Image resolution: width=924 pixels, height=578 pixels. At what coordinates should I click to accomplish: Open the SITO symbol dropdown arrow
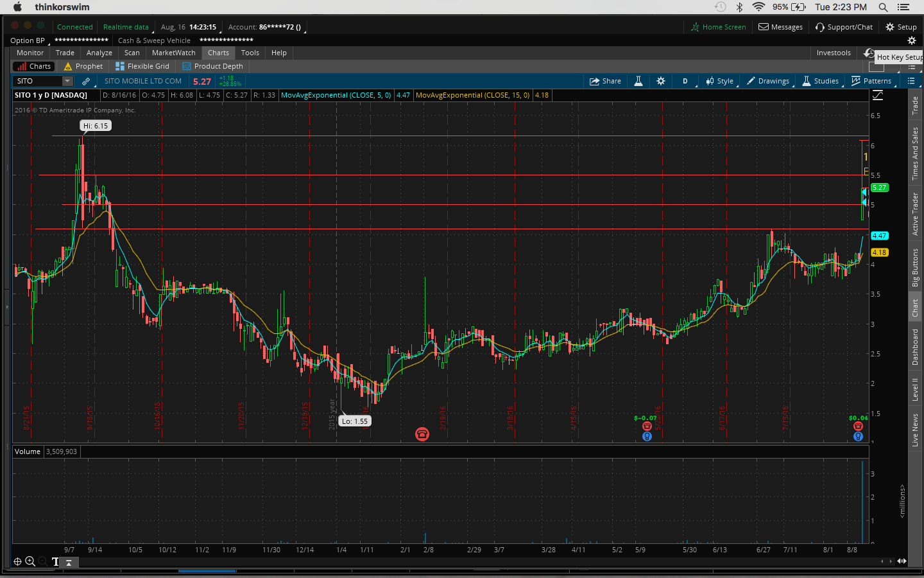coord(67,81)
